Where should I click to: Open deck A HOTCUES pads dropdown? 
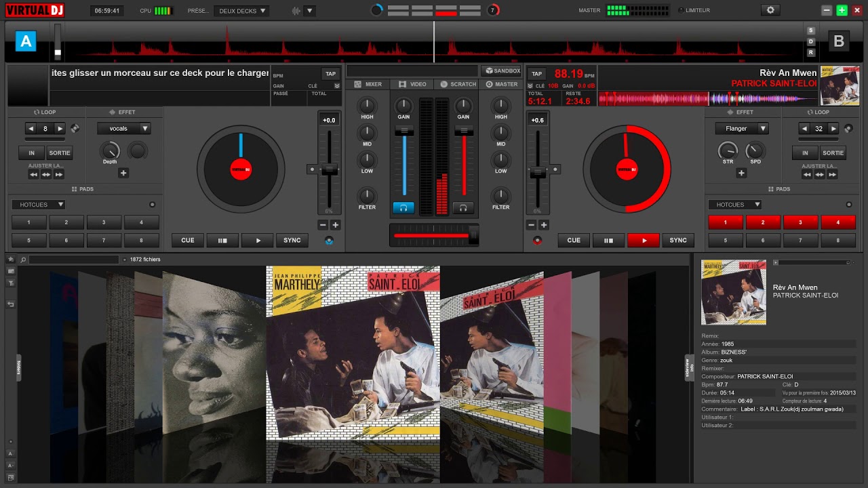pos(39,204)
